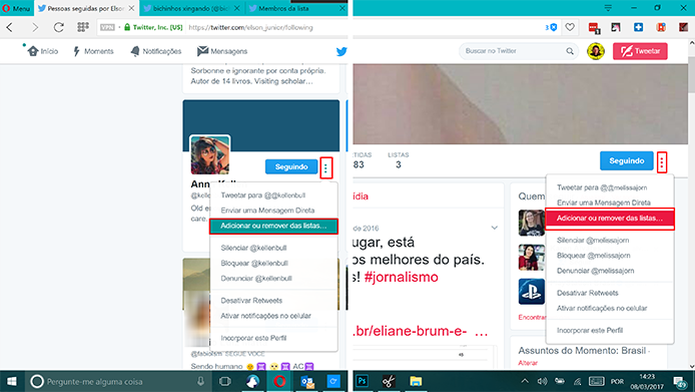The image size is (695, 392).
Task: Add page to bookmarks heart icon
Action: click(570, 27)
